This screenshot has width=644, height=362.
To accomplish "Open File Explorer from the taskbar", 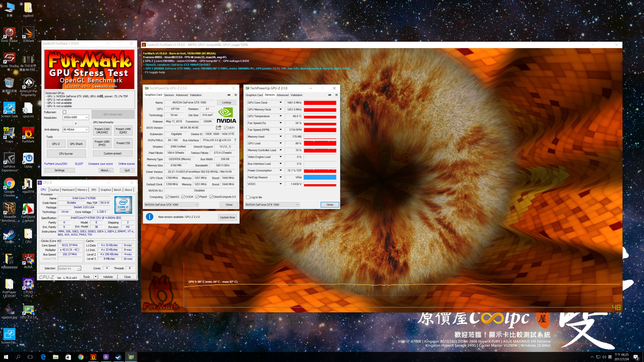I will click(x=56, y=357).
